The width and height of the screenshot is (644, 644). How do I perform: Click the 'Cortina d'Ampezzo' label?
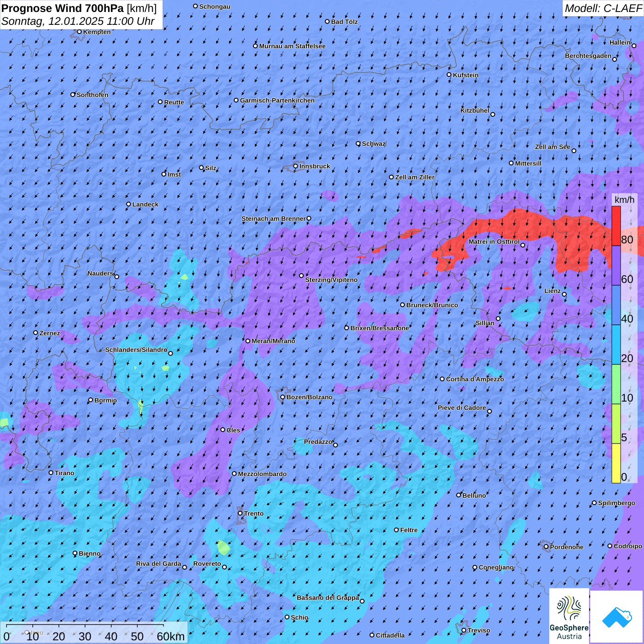[x=475, y=379]
